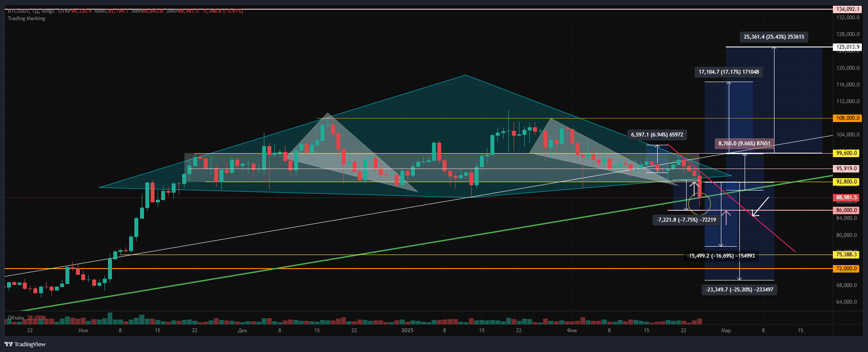Click the 2025 label on time axis
Viewport: 868px width, 352px height.
tap(407, 330)
